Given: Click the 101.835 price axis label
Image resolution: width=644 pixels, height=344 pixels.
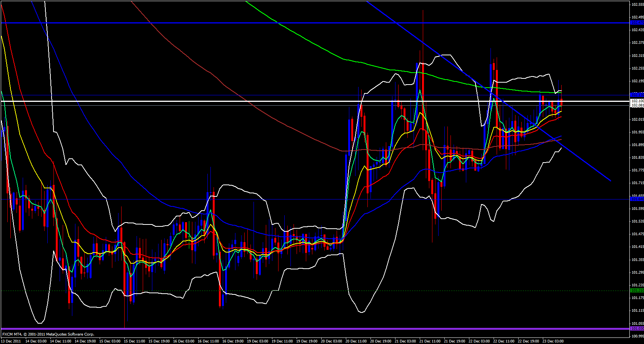Looking at the screenshot, I should point(637,158).
